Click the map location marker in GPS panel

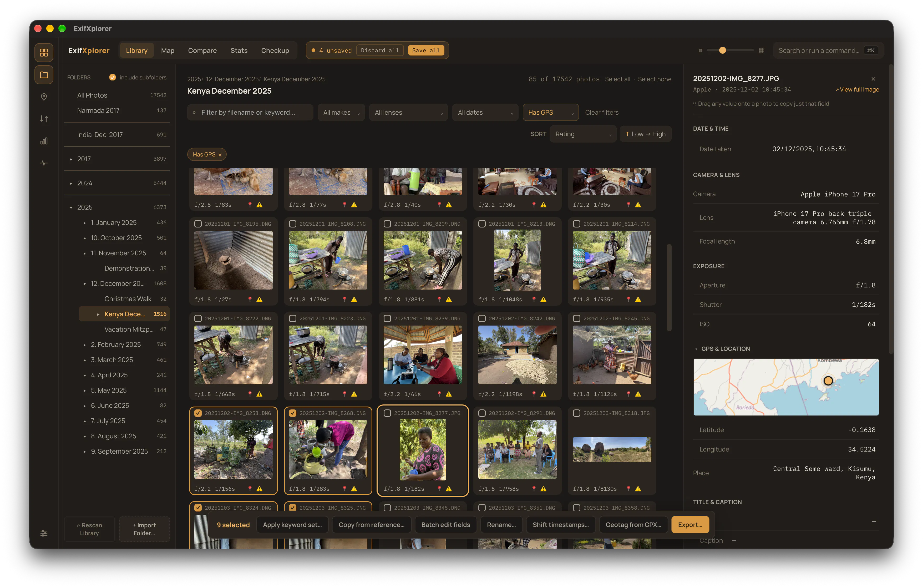[x=828, y=381]
